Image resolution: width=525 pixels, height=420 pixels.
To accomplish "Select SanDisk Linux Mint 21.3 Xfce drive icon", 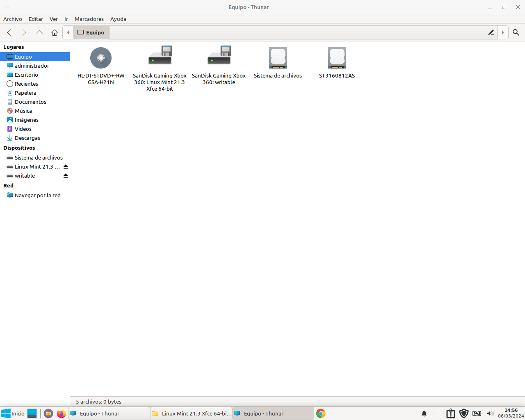I will pos(160,55).
